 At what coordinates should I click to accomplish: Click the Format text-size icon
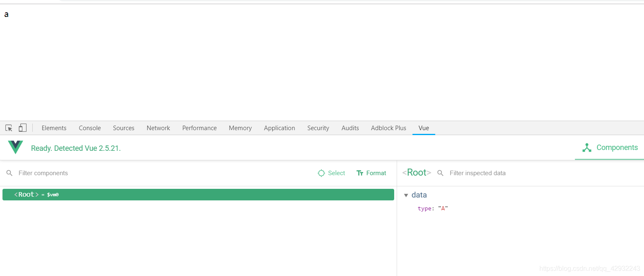(x=360, y=173)
